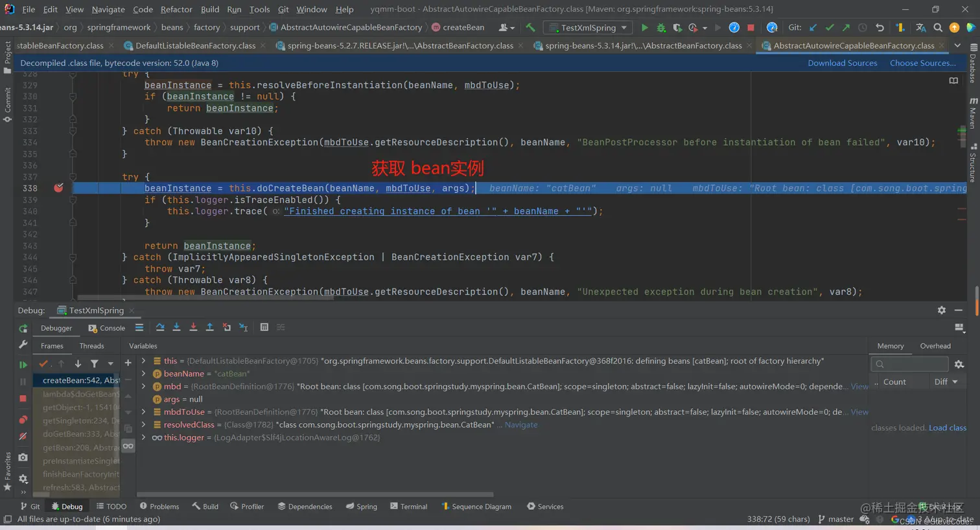Click Choose Sources... link
Viewport: 980px width, 530px height.
pos(922,63)
